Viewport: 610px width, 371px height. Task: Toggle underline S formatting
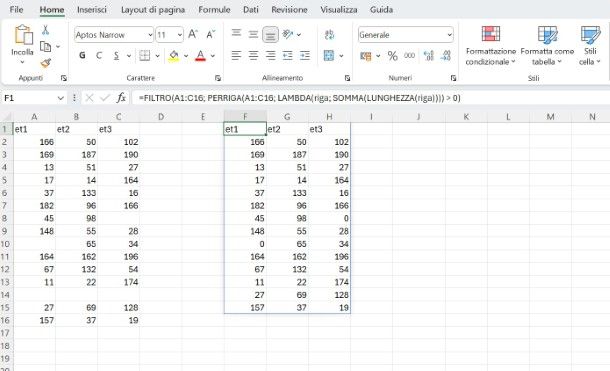pyautogui.click(x=116, y=56)
